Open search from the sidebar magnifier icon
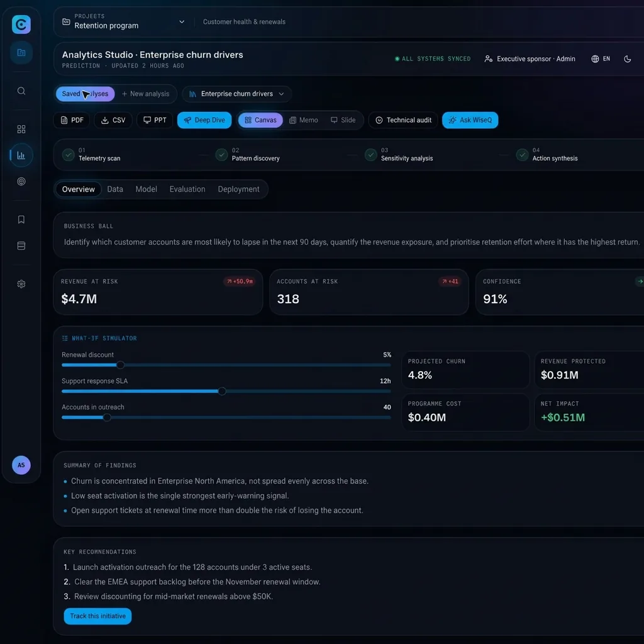Viewport: 644px width, 644px height. (x=21, y=91)
